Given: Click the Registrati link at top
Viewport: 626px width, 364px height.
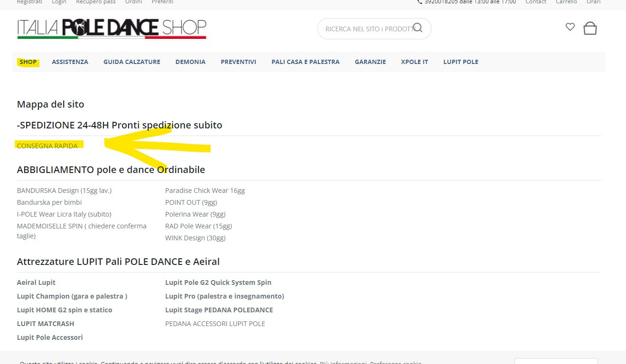Looking at the screenshot, I should click(29, 2).
